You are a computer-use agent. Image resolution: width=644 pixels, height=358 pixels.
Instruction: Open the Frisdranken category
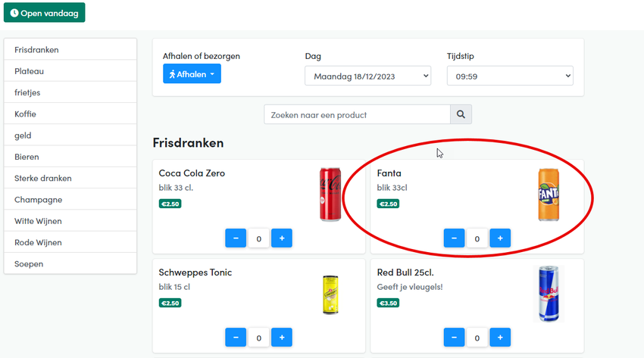(70, 50)
